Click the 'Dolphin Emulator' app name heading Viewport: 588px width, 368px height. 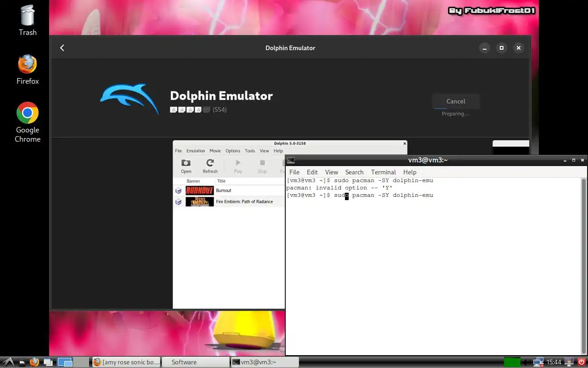221,96
